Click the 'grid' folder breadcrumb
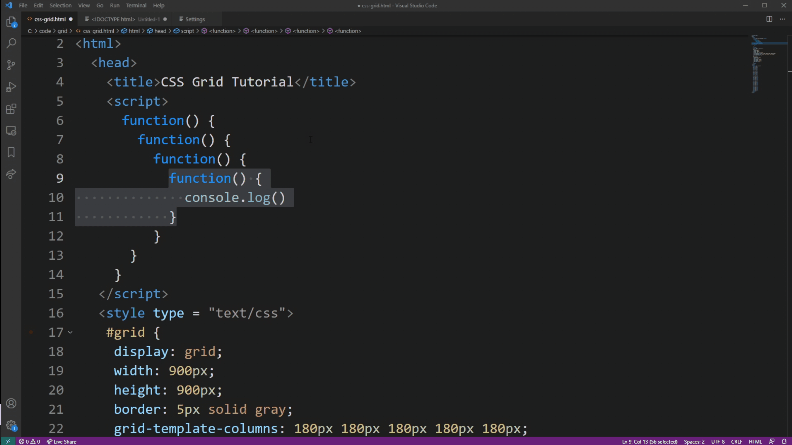792x445 pixels. point(62,31)
